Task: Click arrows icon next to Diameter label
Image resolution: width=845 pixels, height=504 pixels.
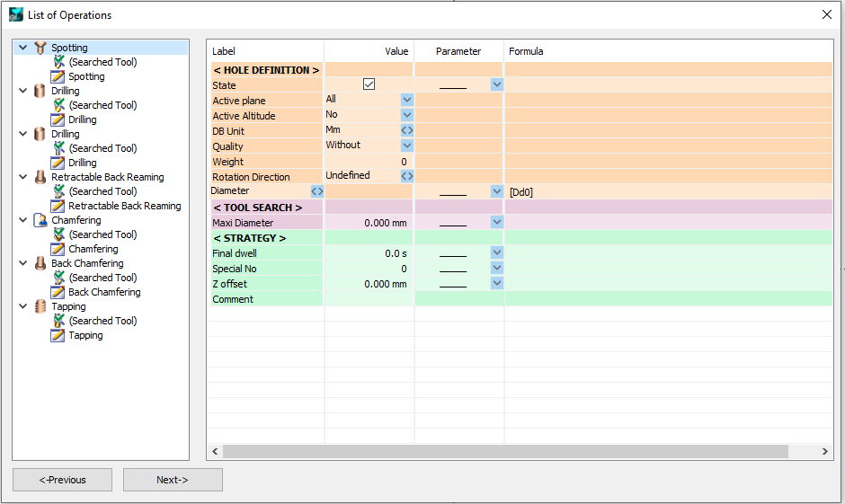Action: tap(316, 191)
